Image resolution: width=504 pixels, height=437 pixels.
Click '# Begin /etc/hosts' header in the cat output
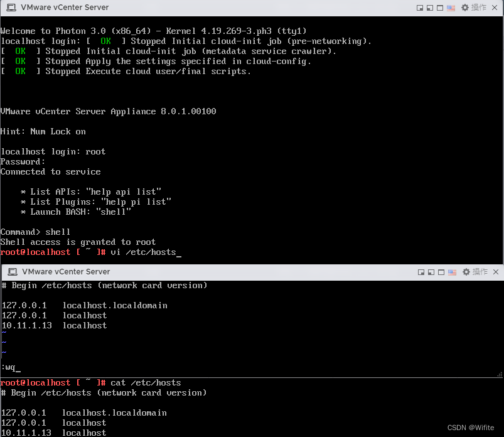[104, 393]
